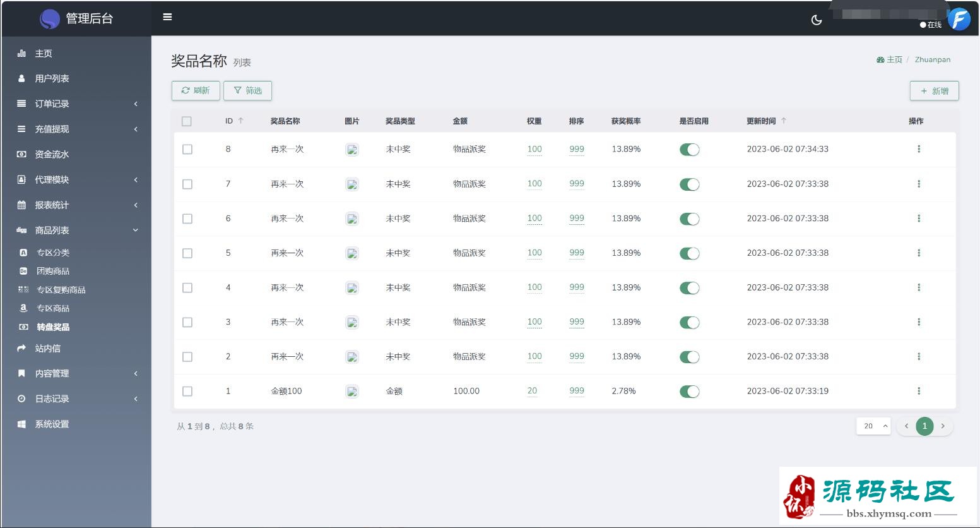
Task: Tick the checkbox for row ID 7
Action: (x=187, y=184)
